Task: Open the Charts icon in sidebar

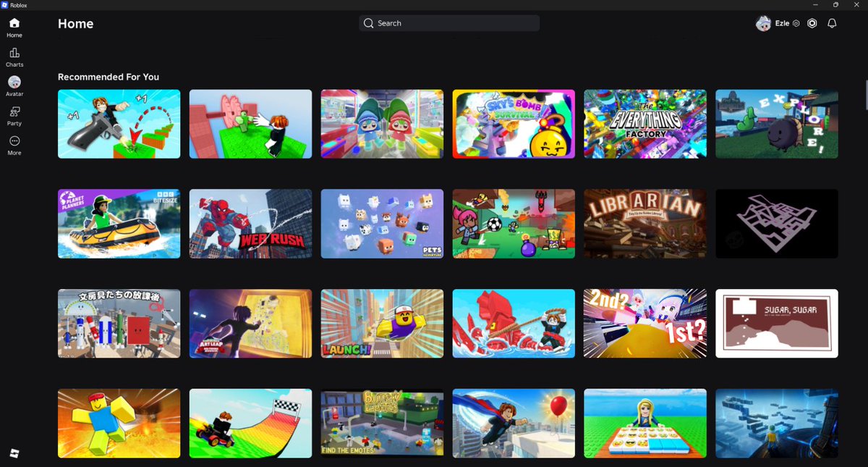Action: 14,53
